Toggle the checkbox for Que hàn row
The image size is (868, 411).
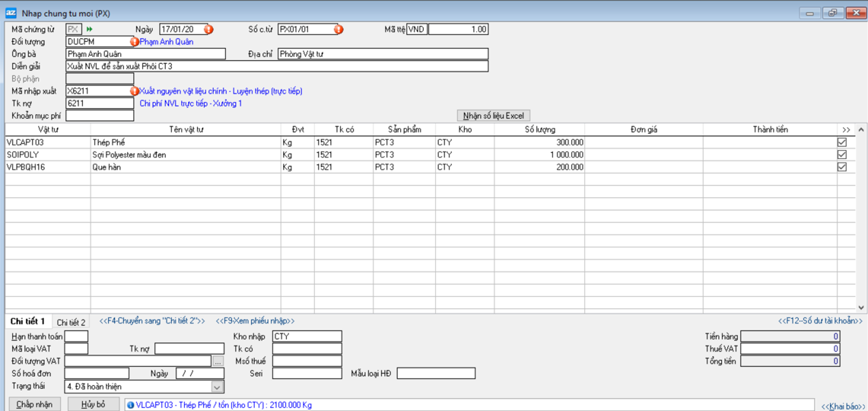point(841,167)
